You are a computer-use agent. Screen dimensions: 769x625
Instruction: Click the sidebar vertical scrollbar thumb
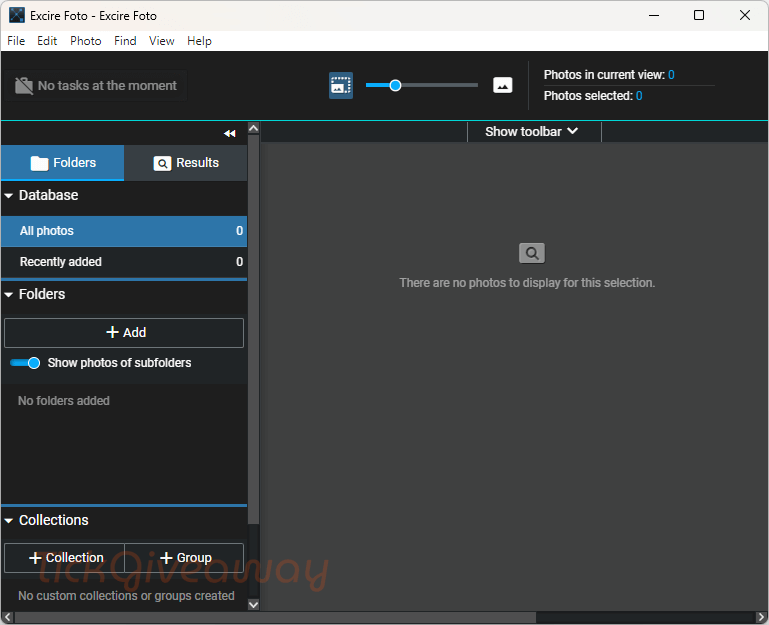[x=254, y=330]
